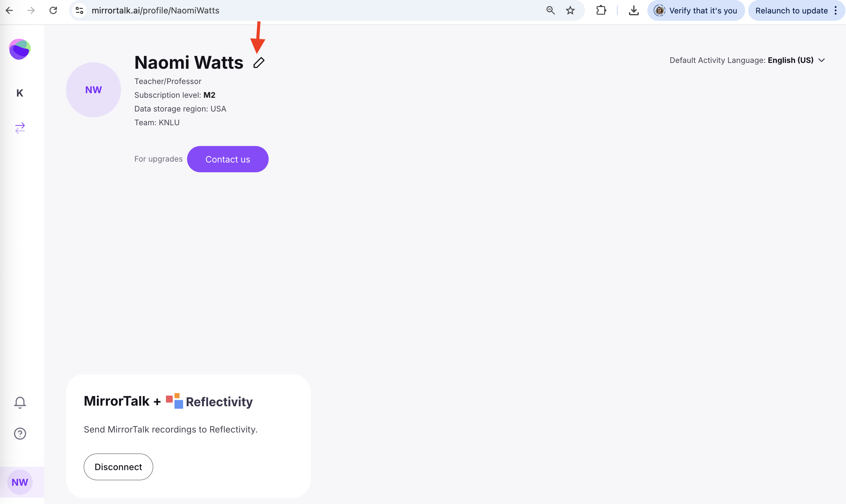Image resolution: width=846 pixels, height=504 pixels.
Task: Open the help question mark icon
Action: 20,434
